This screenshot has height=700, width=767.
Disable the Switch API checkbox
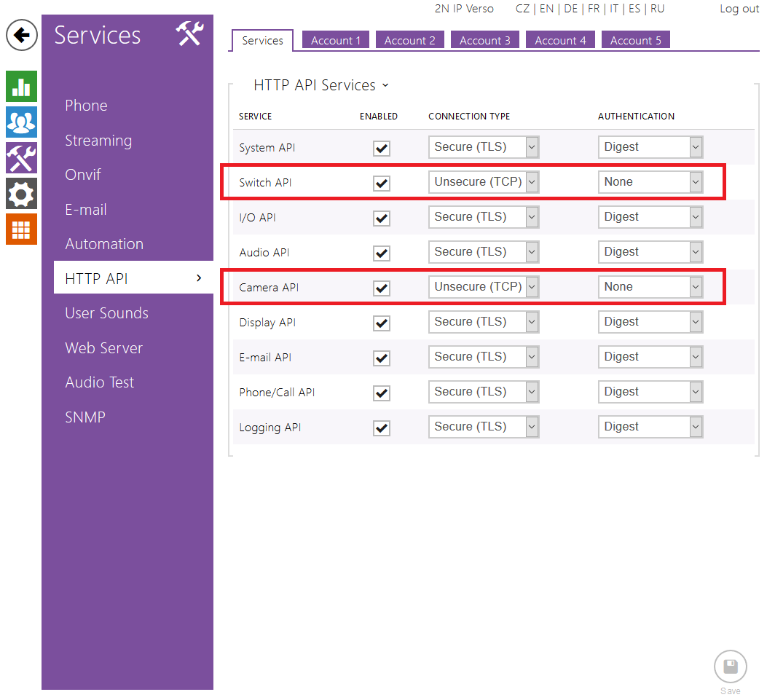coord(381,183)
